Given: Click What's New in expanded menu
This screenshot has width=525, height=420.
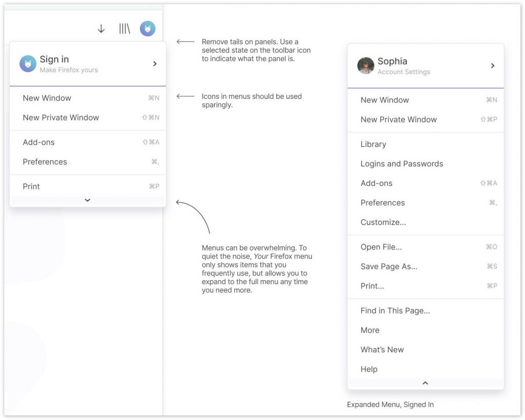Looking at the screenshot, I should click(x=382, y=349).
